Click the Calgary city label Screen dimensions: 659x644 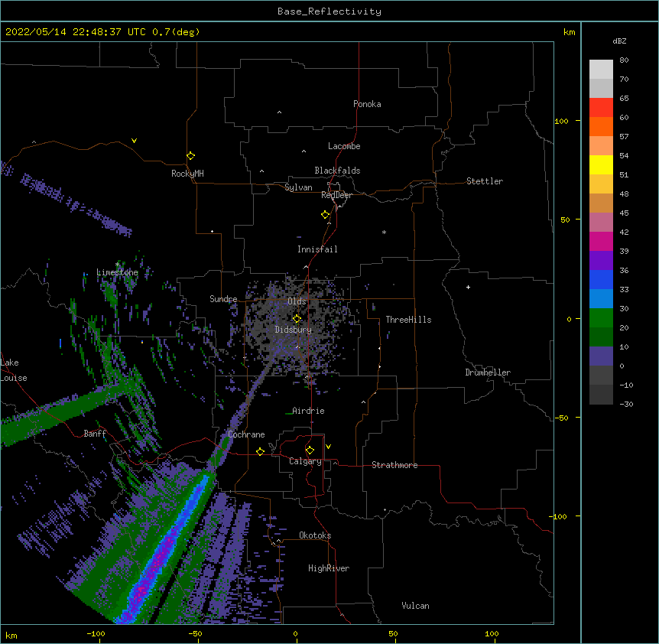(305, 461)
